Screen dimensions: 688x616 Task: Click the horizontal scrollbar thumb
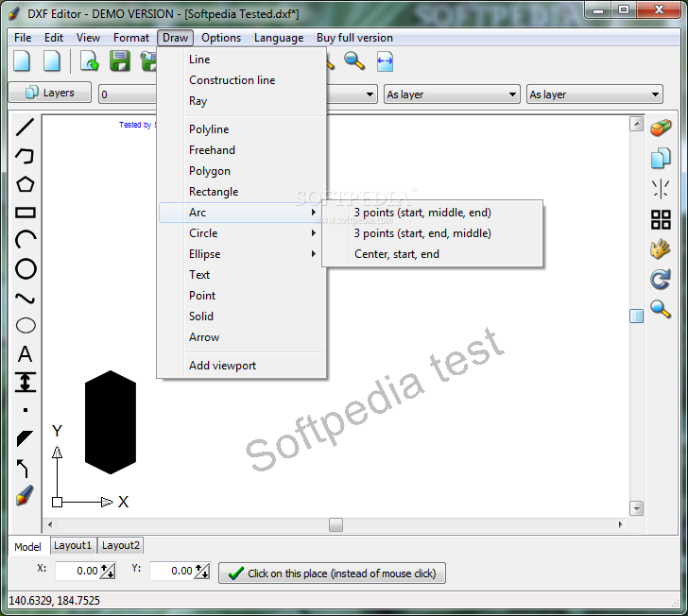(335, 524)
